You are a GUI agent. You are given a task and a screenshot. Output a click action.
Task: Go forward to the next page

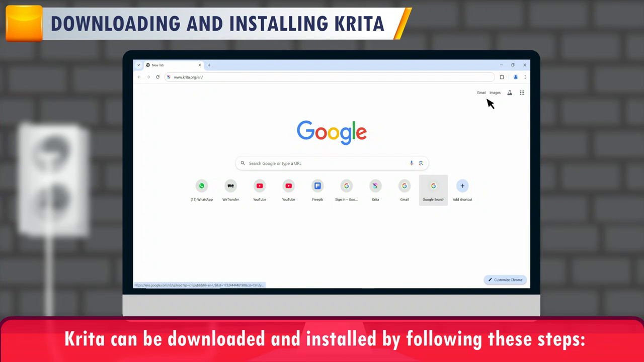click(x=148, y=77)
